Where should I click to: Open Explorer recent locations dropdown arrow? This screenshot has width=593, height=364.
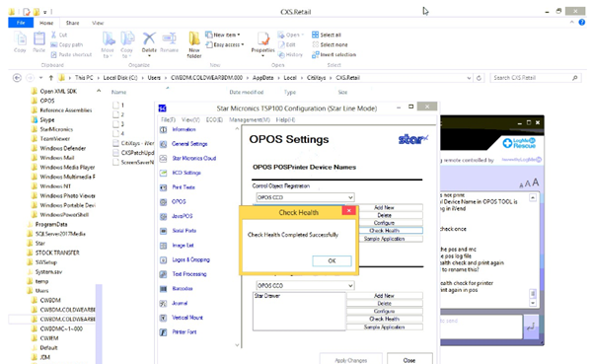(x=40, y=78)
